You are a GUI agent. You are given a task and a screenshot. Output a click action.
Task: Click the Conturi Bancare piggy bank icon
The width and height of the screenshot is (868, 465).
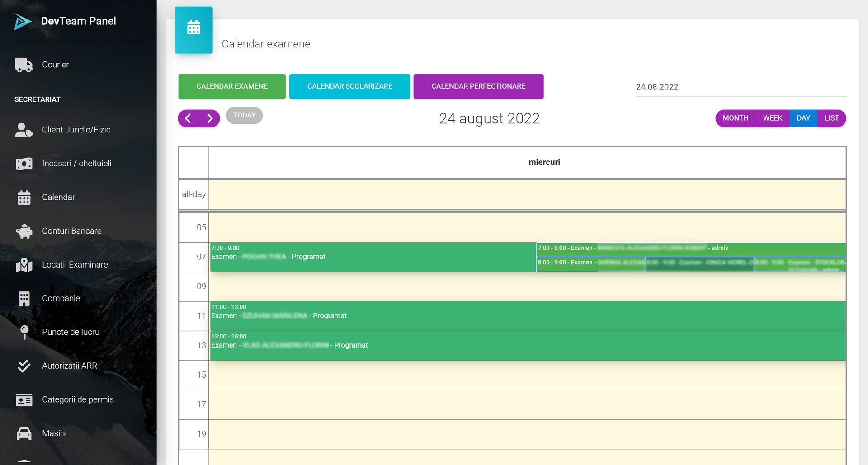click(x=24, y=231)
